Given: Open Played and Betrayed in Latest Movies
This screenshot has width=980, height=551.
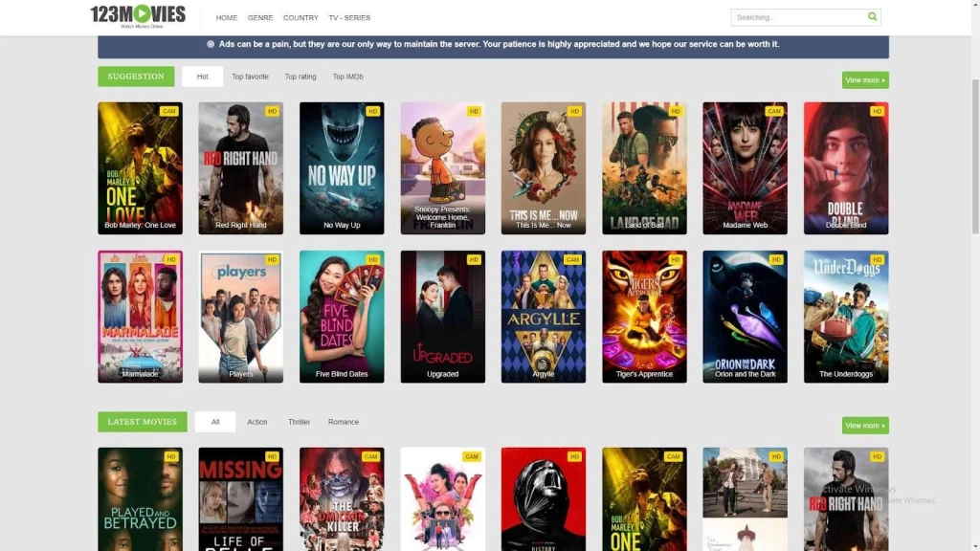Looking at the screenshot, I should (140, 499).
